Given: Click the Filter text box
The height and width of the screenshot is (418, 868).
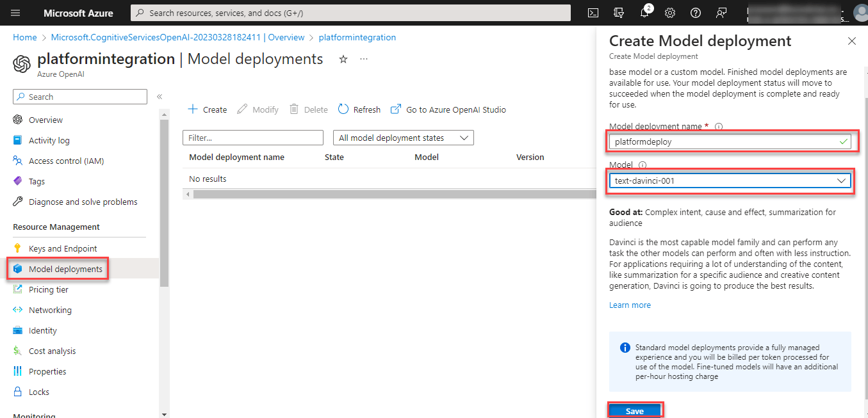Looking at the screenshot, I should pos(253,138).
